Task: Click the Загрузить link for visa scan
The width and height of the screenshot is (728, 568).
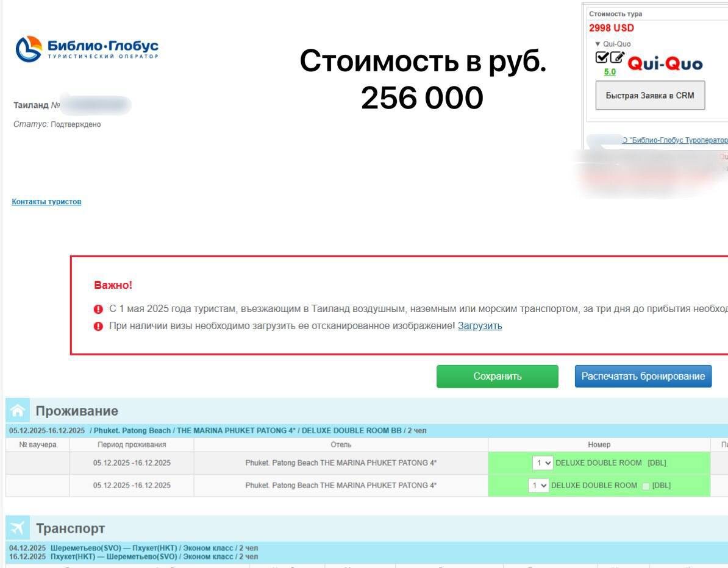Action: click(x=480, y=326)
